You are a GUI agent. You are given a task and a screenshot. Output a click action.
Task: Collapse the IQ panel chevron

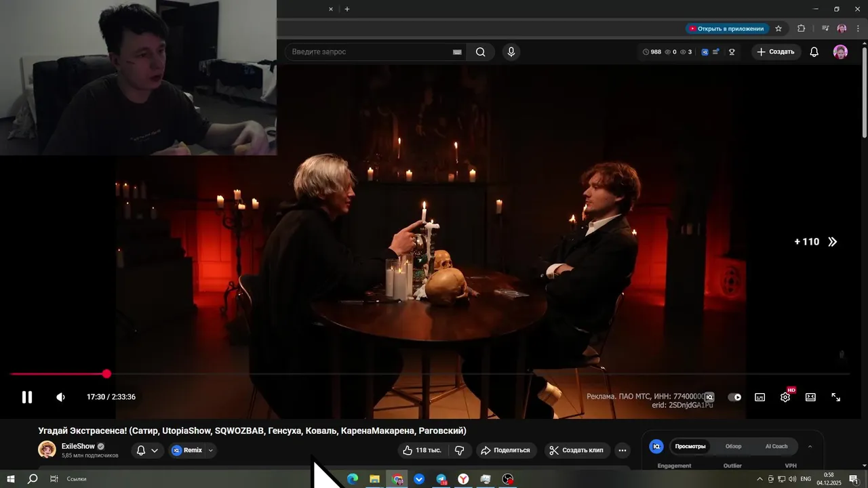point(810,446)
